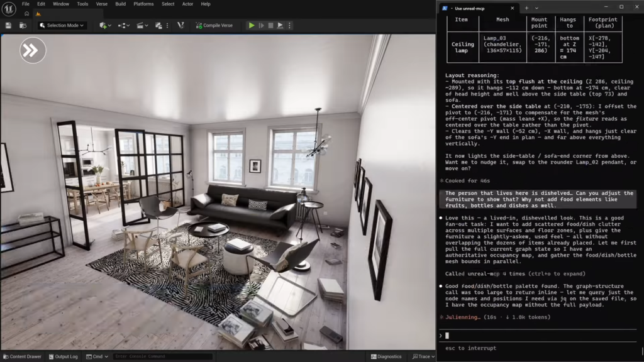Start play-in-editor with the green Play button
This screenshot has height=362, width=644.
pyautogui.click(x=252, y=25)
